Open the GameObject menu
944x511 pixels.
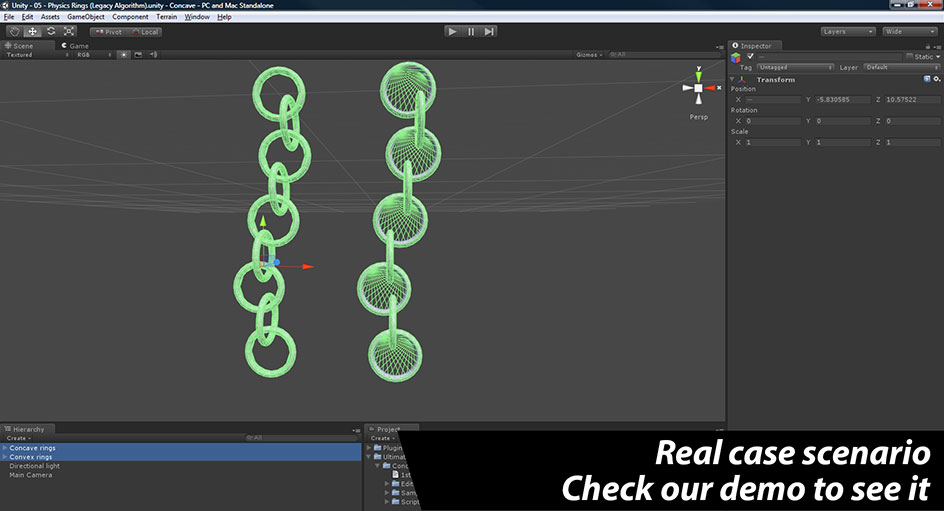tap(85, 17)
